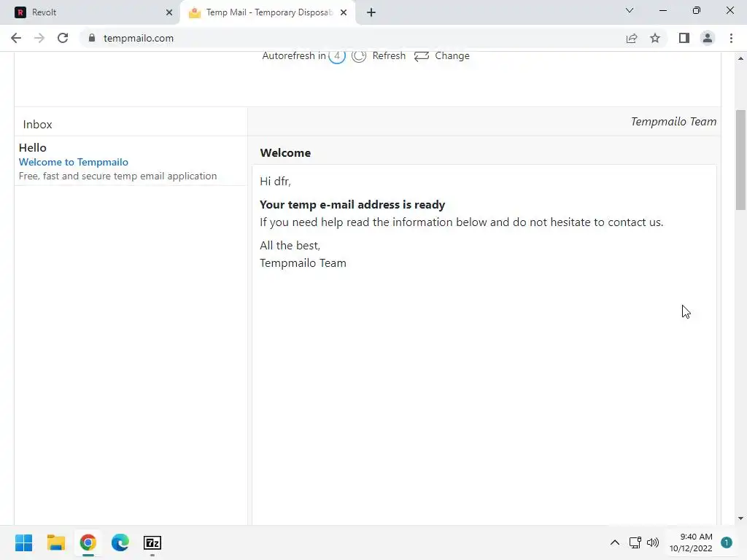Click 'Your temp e-mail address is ready'
Viewport: 747px width, 560px height.
352,204
